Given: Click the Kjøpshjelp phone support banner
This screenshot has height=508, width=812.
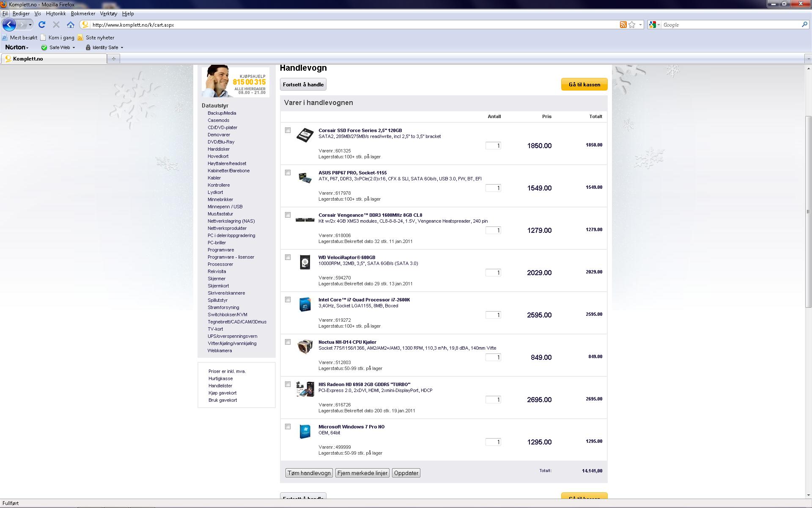Looking at the screenshot, I should (x=236, y=81).
